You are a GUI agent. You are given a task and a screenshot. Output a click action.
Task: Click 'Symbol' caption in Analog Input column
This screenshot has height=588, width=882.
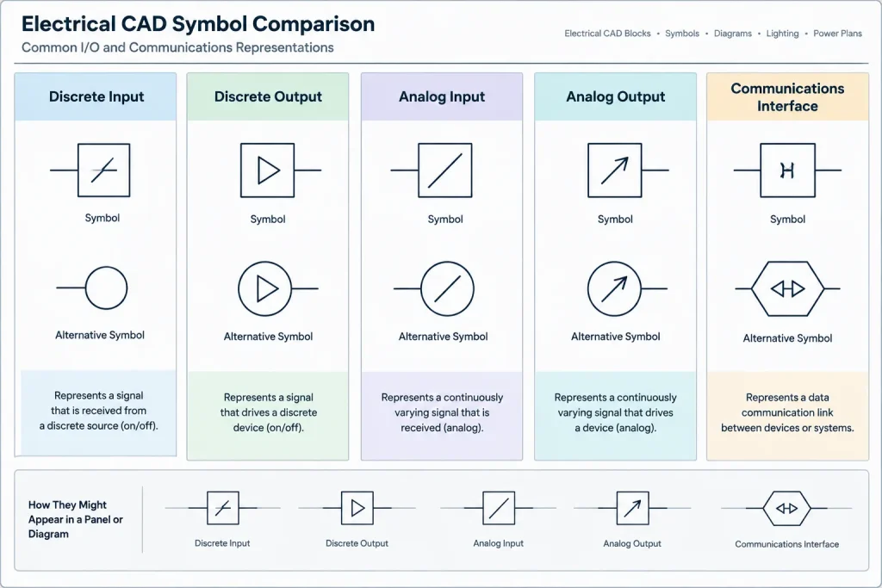point(445,220)
